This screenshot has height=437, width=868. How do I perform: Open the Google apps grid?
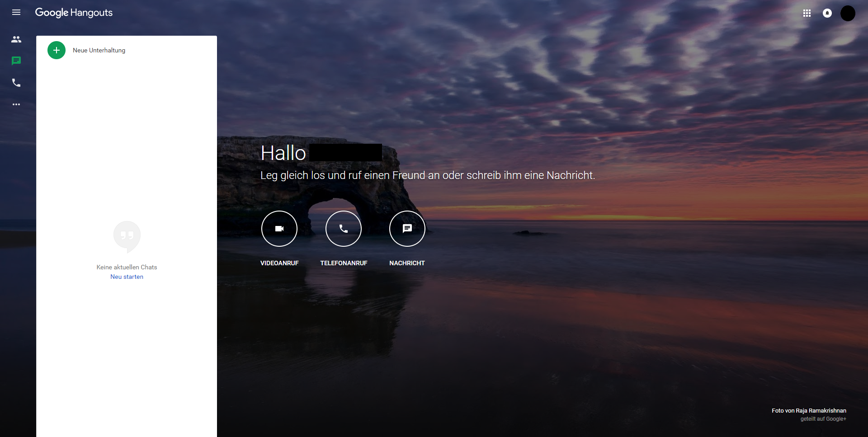807,13
